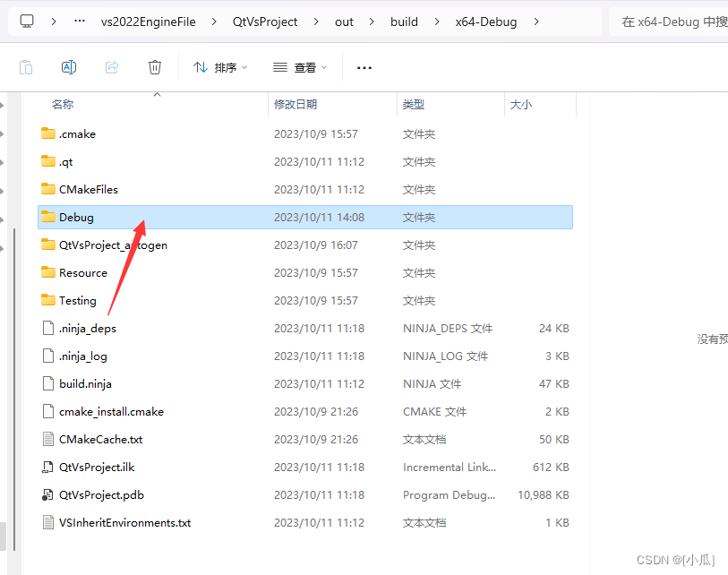The image size is (728, 575).
Task: Expand chevron after the This PC icon
Action: [54, 21]
